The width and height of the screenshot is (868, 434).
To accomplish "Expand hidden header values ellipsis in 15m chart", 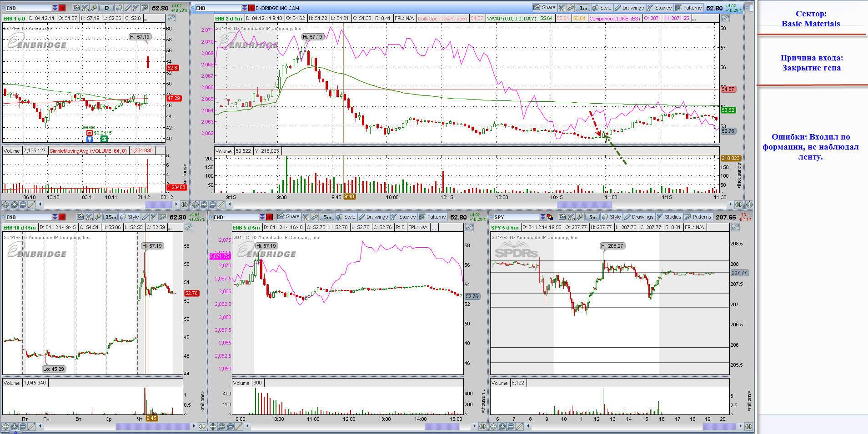I will tap(170, 228).
